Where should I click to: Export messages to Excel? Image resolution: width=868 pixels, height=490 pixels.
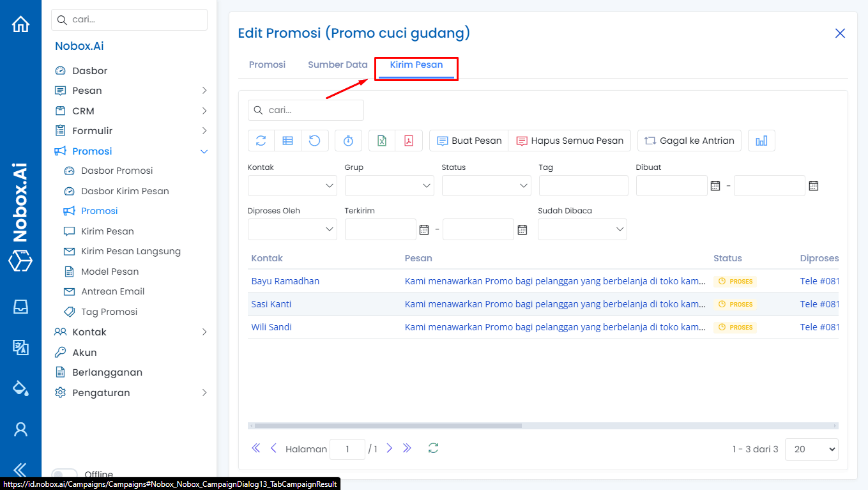coord(381,141)
